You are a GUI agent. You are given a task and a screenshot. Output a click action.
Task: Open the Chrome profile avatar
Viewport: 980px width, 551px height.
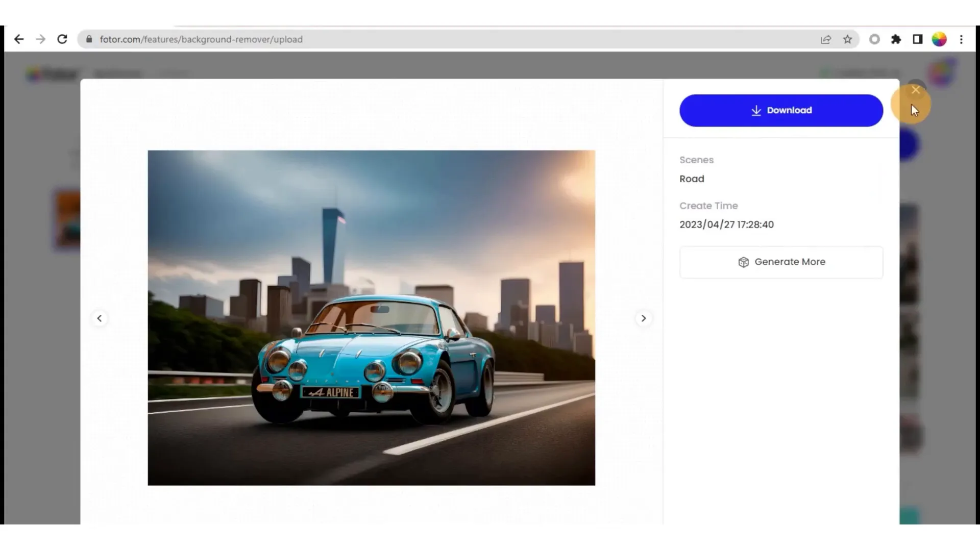tap(939, 39)
